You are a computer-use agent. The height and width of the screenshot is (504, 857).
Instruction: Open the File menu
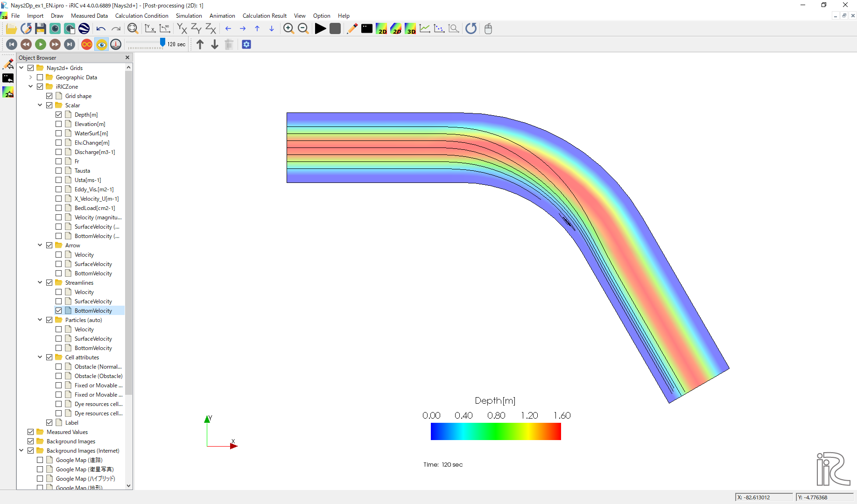(15, 16)
